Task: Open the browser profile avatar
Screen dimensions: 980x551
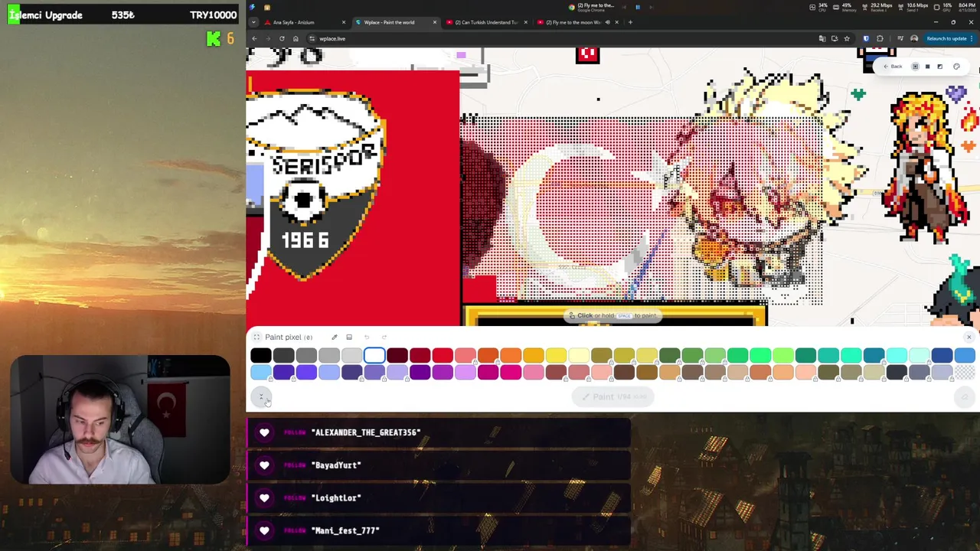Action: pos(914,38)
